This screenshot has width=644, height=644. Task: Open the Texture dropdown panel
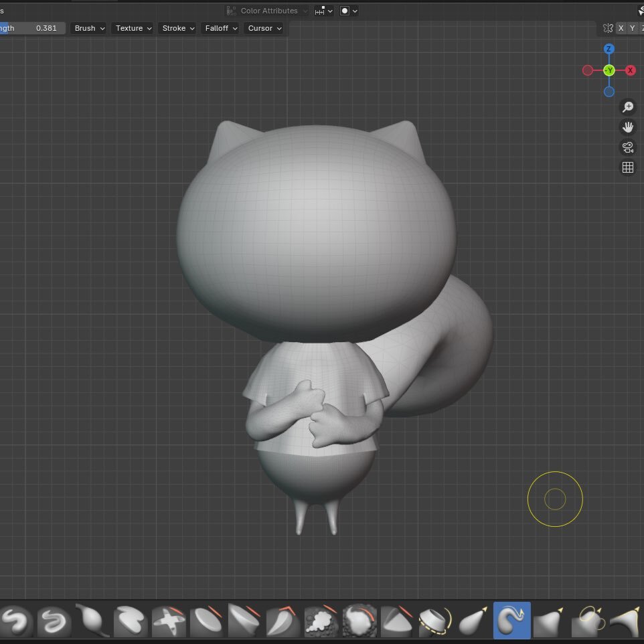tap(133, 28)
